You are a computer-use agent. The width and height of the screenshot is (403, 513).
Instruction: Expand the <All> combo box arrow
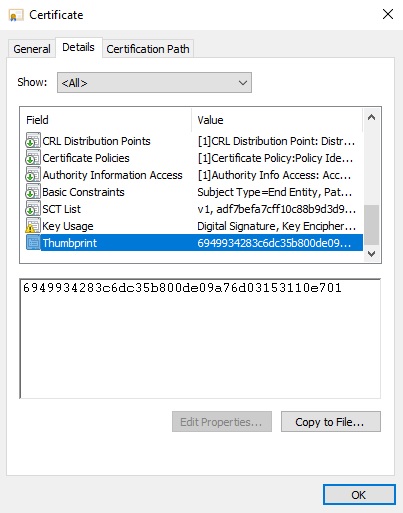tap(243, 82)
